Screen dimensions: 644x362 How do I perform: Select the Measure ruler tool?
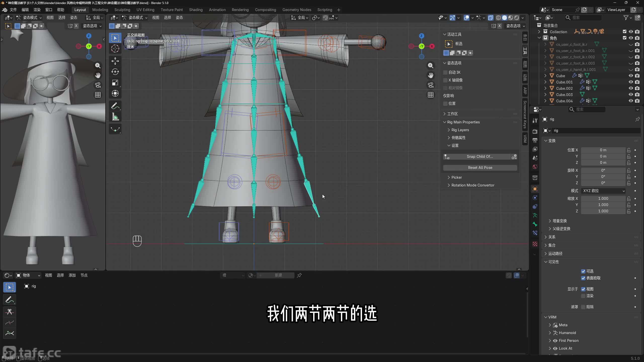[x=115, y=117]
